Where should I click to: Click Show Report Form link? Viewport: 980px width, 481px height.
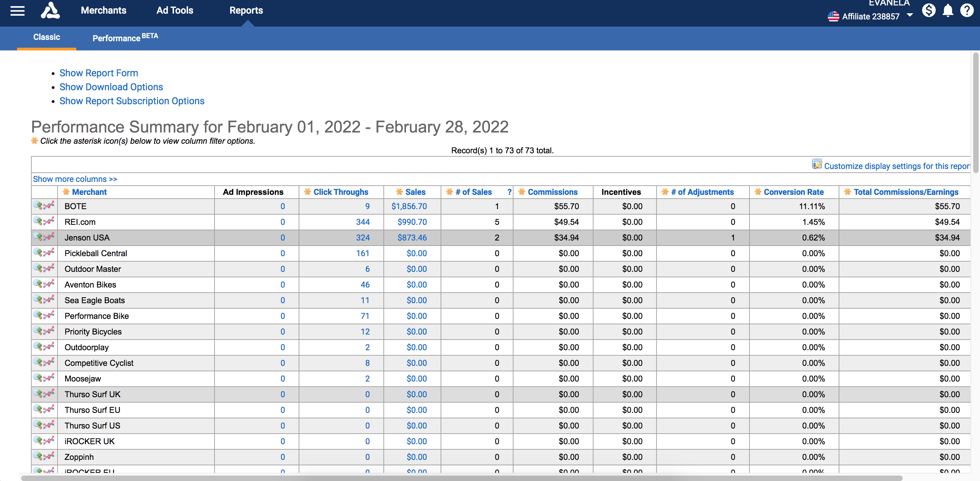pyautogui.click(x=99, y=73)
